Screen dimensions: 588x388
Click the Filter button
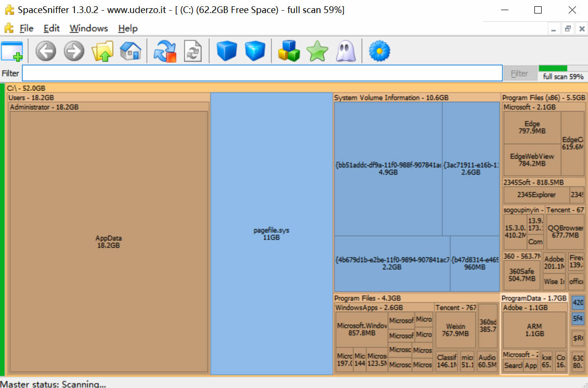(519, 73)
